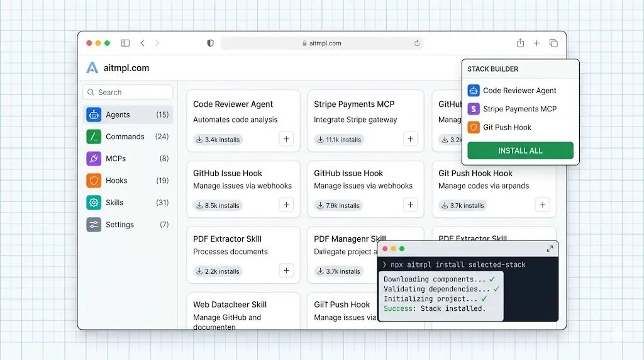Open the Stripe Payments MCP card title

click(354, 104)
